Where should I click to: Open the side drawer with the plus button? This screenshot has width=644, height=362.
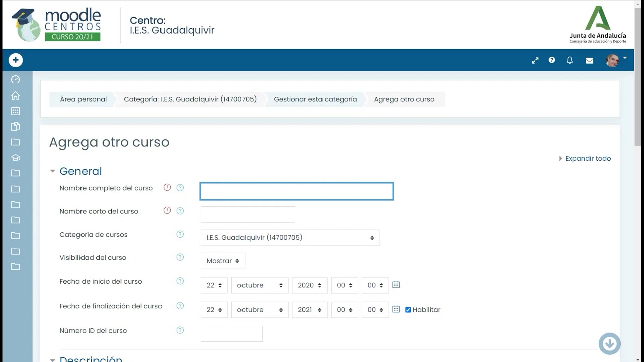point(16,60)
